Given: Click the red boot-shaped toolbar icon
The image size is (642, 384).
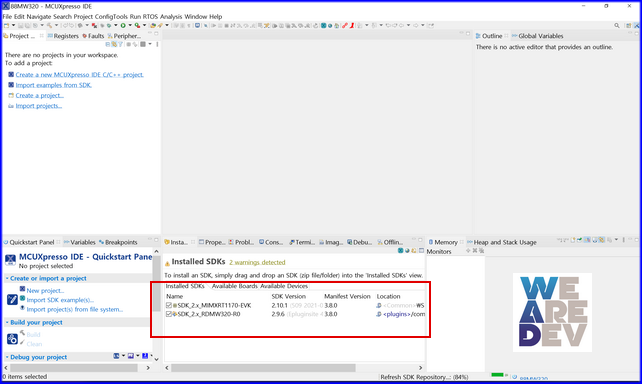Looking at the screenshot, I should (352, 25).
